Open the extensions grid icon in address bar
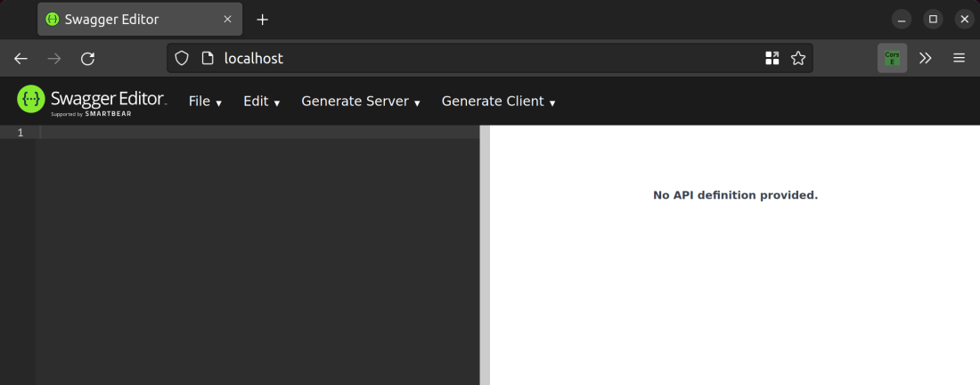The image size is (980, 385). pos(772,59)
